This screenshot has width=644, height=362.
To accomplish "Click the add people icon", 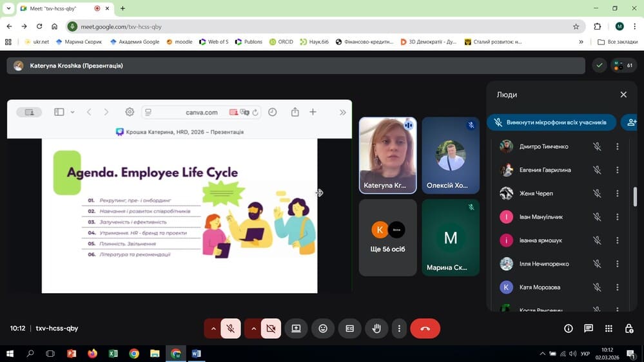I will 630,122.
